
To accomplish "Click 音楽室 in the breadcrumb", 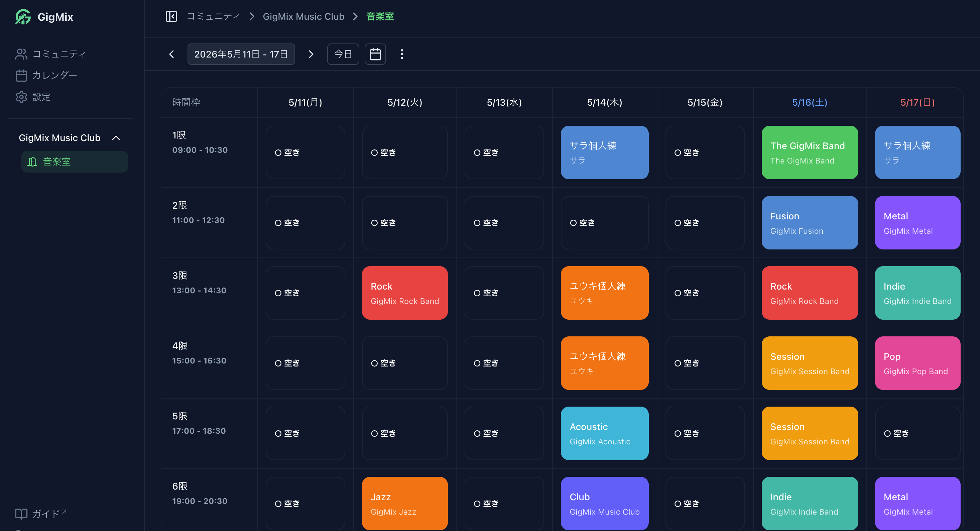I will (380, 16).
